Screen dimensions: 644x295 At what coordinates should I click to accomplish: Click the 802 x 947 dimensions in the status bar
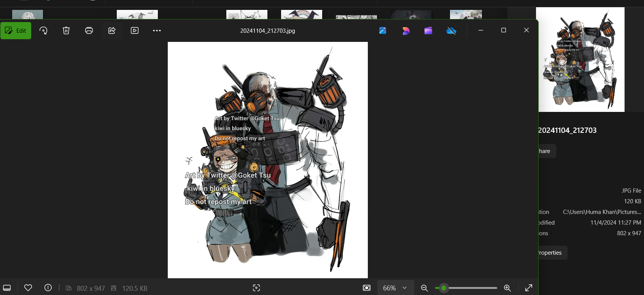click(x=91, y=288)
